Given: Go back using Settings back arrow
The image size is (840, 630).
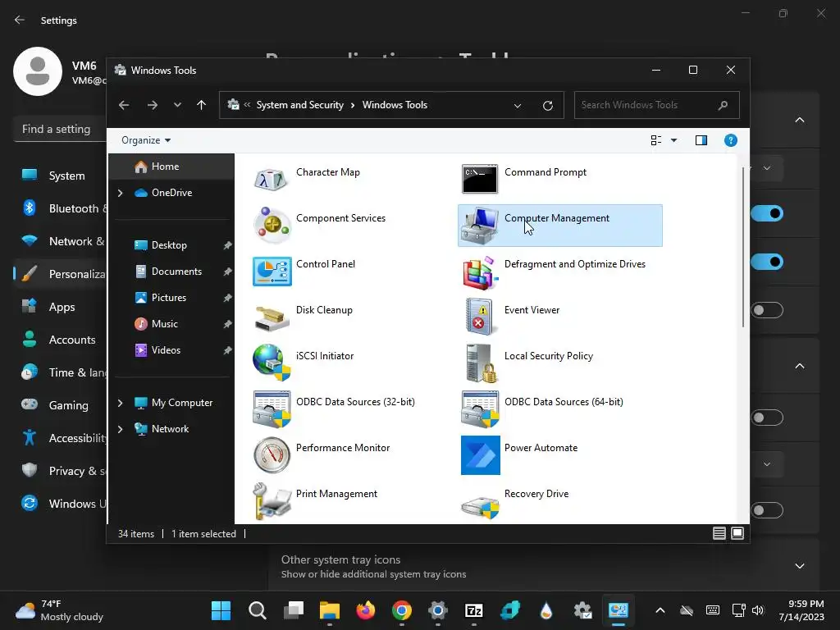Looking at the screenshot, I should (x=20, y=21).
